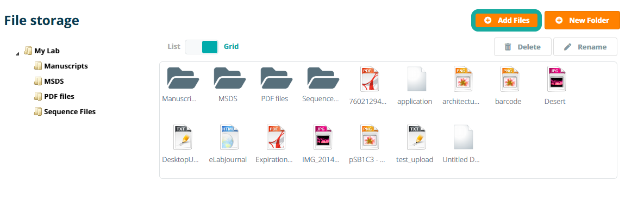Open the Expiration PDF file icon
The width and height of the screenshot is (644, 218).
(274, 137)
